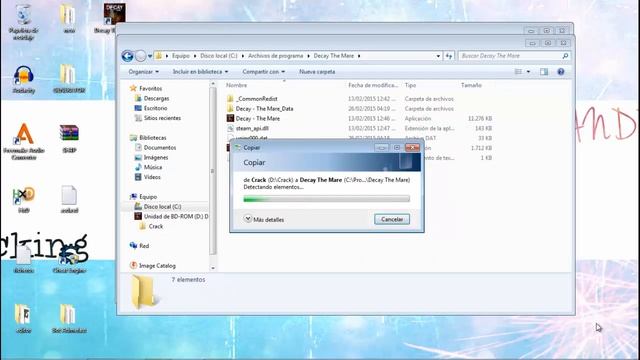Viewport: 640px width, 360px height.
Task: Open the Organizar menu
Action: pos(143,72)
